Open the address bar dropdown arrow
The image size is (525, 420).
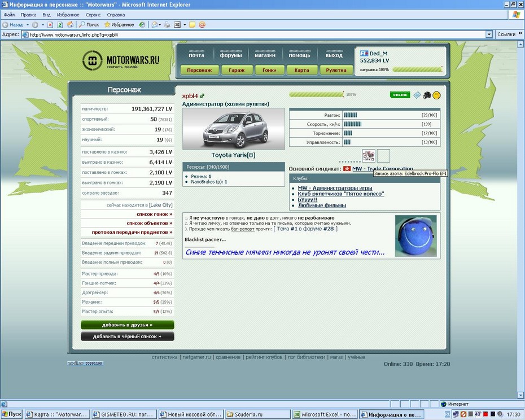[x=489, y=34]
